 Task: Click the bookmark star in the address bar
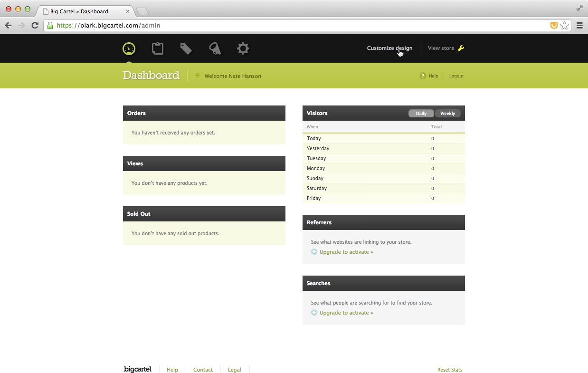pyautogui.click(x=565, y=25)
